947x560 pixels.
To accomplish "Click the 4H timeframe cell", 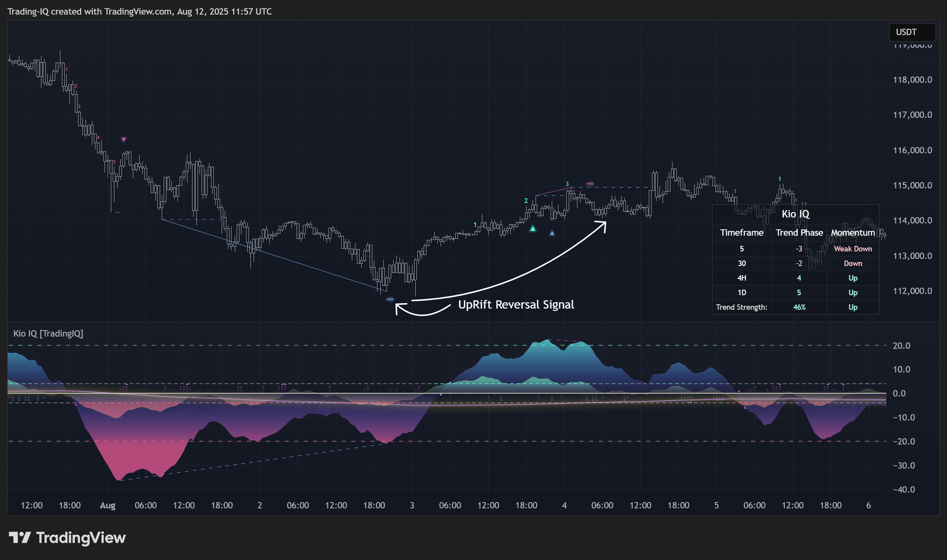I will point(742,278).
